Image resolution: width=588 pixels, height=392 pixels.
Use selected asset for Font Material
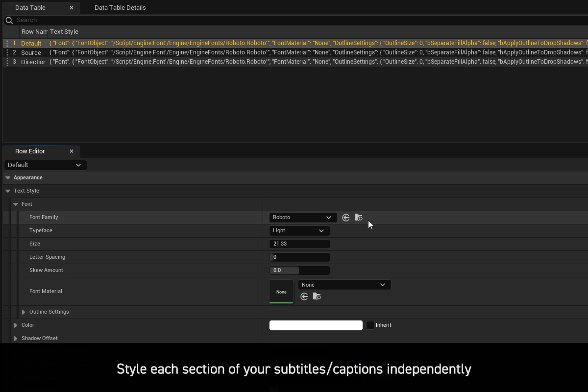304,296
